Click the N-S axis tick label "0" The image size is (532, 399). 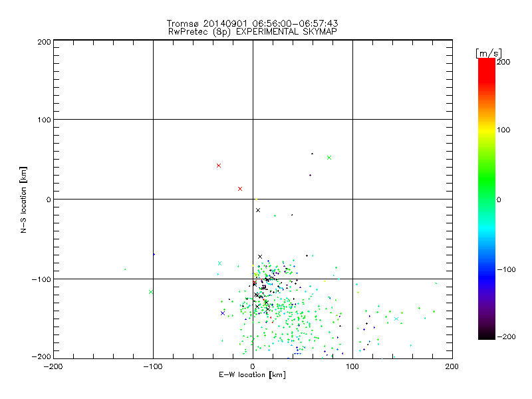pyautogui.click(x=49, y=199)
